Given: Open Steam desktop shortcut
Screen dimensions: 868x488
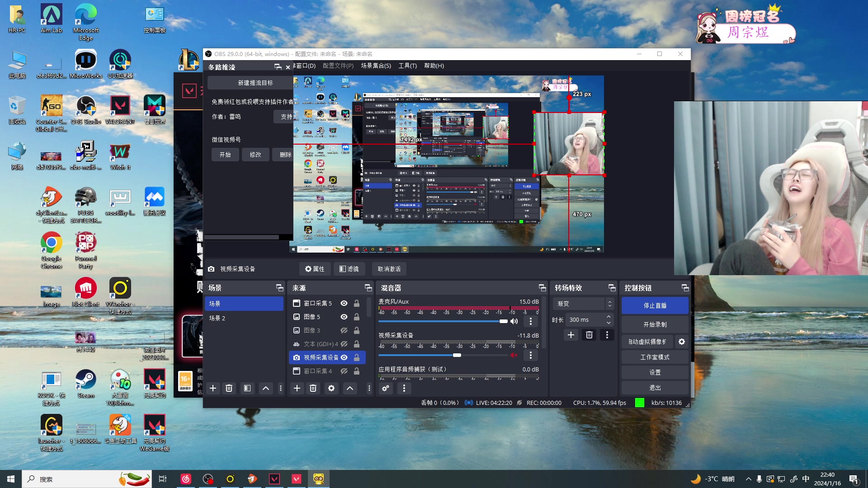Looking at the screenshot, I should 86,384.
